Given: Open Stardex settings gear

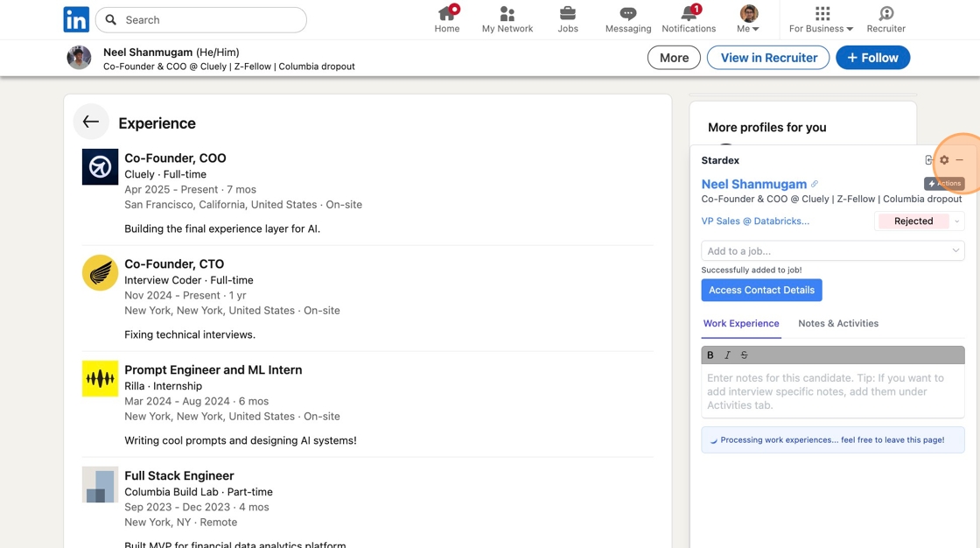Looking at the screenshot, I should pos(944,160).
